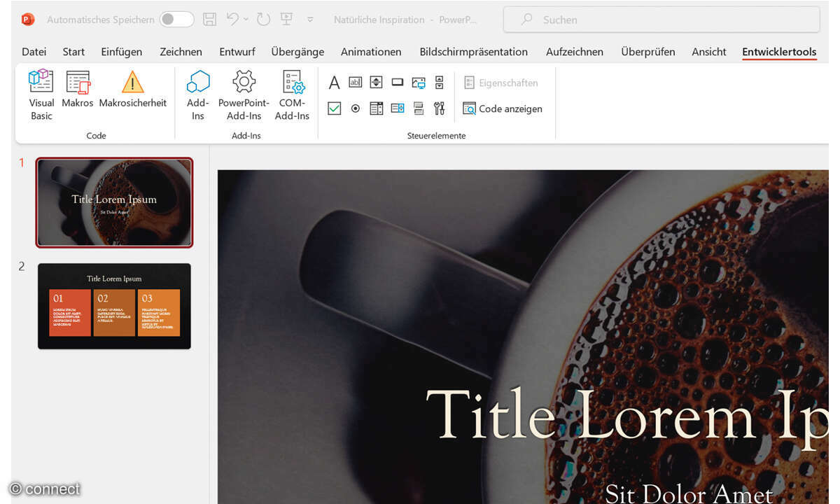Insert a toggle button control

[x=419, y=108]
